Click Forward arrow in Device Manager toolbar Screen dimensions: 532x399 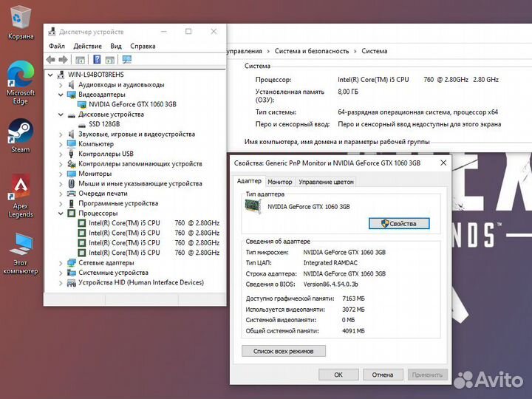tap(63, 60)
